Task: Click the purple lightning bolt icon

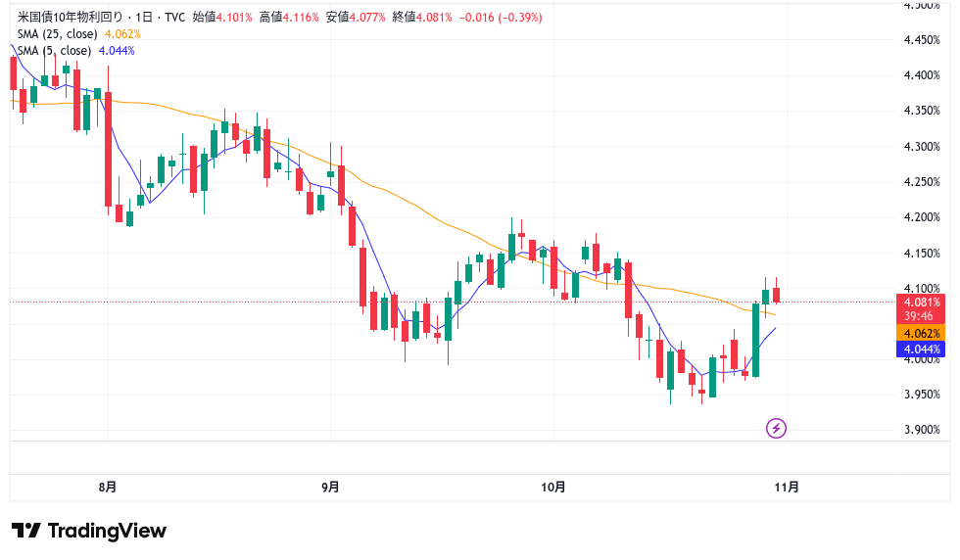Action: pyautogui.click(x=776, y=428)
